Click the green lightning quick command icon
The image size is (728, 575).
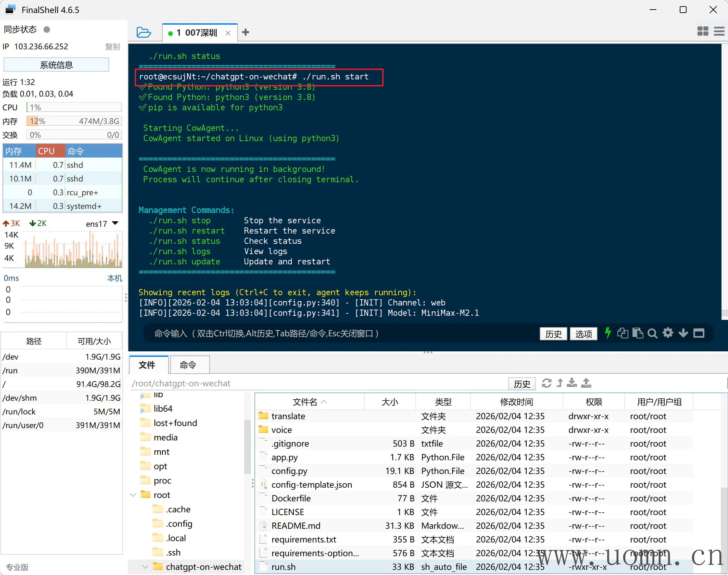click(x=608, y=333)
